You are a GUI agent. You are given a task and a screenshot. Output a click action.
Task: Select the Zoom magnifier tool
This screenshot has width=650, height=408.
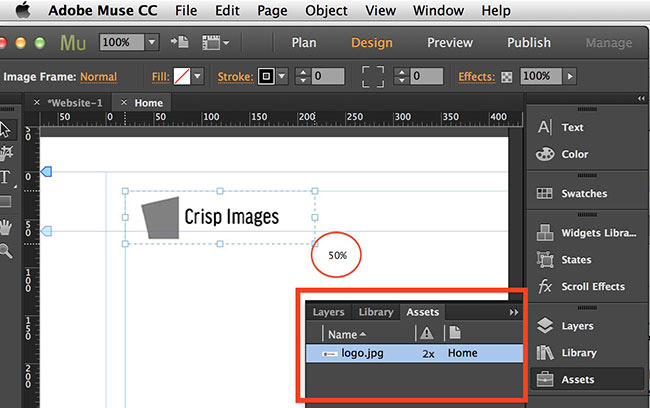click(x=5, y=251)
